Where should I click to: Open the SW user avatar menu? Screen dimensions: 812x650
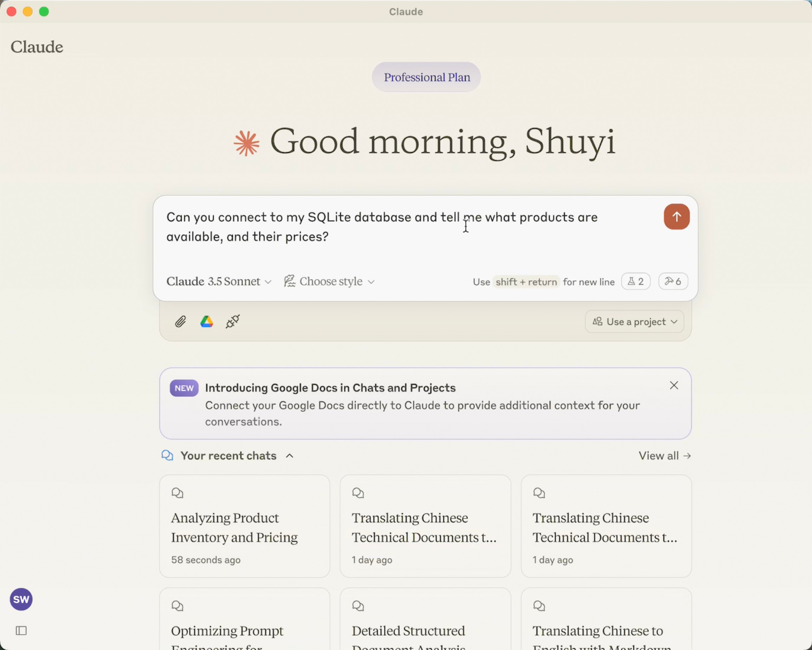point(21,599)
